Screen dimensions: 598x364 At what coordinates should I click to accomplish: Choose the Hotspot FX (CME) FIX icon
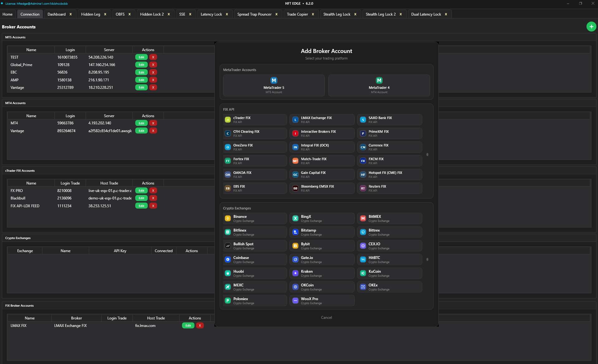coord(363,175)
